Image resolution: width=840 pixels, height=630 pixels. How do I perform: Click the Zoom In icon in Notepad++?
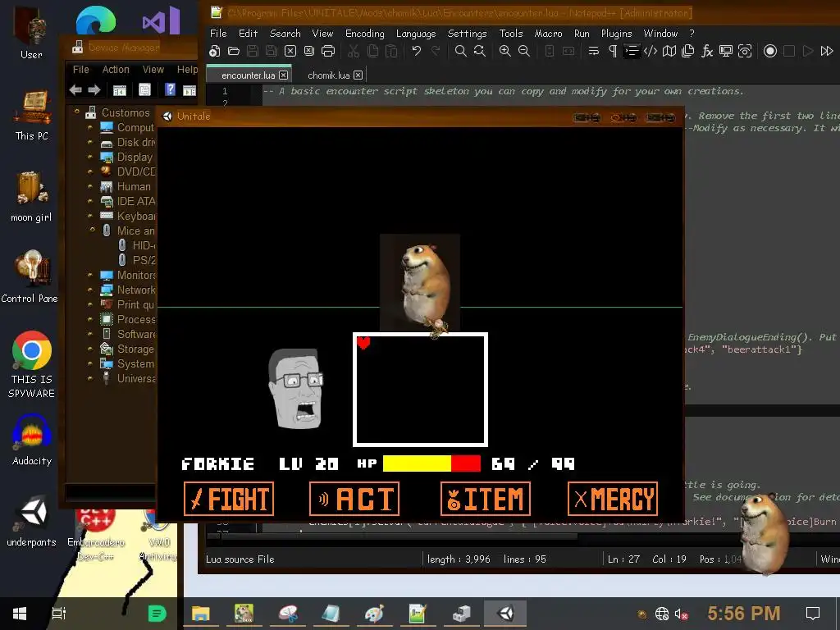coord(504,51)
